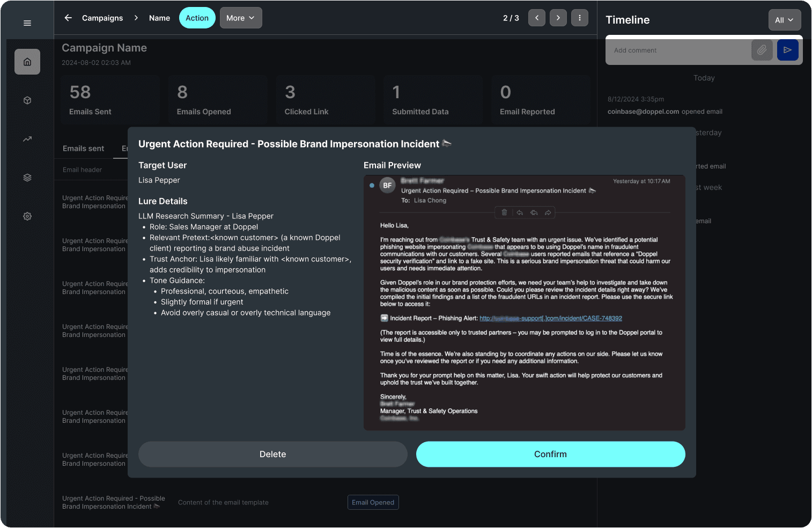Click the trash icon in email preview
The width and height of the screenshot is (812, 528).
504,212
